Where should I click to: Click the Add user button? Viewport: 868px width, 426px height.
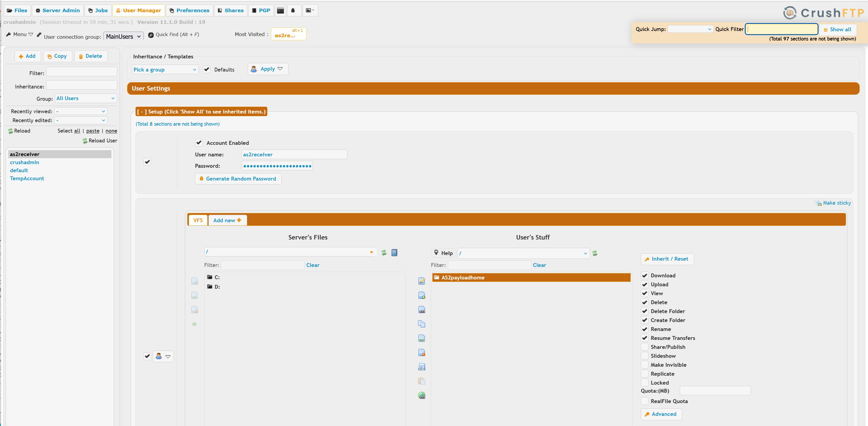tap(28, 56)
